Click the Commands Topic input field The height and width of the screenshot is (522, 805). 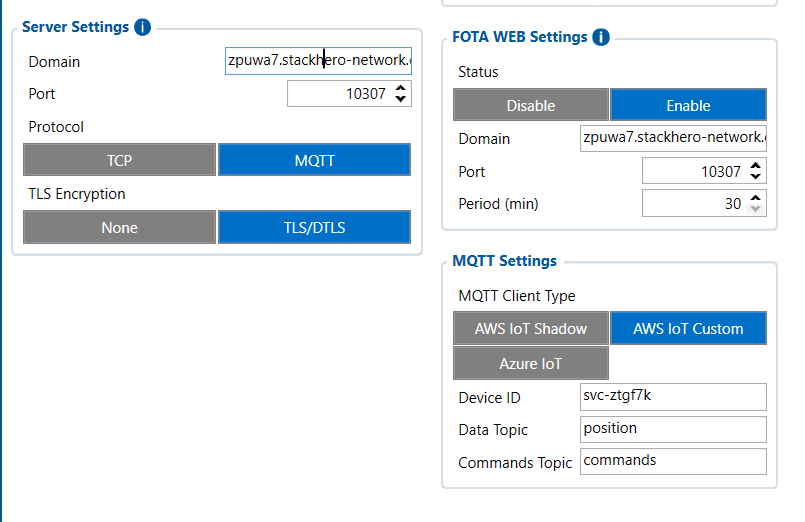tap(672, 461)
